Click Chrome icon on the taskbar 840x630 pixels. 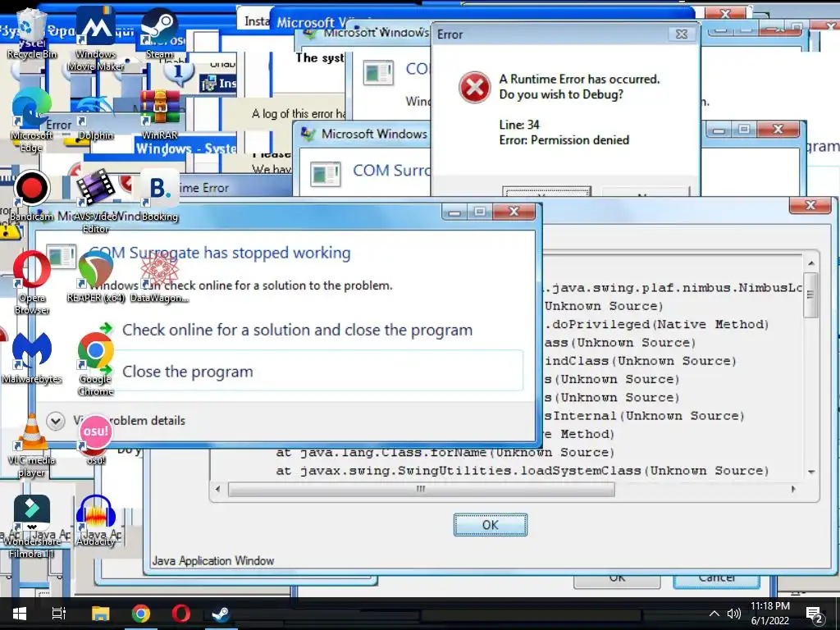(x=141, y=614)
